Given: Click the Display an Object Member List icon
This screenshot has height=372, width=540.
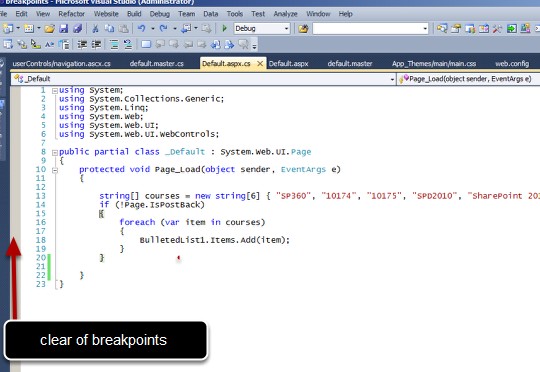Looking at the screenshot, I should (x=8, y=44).
